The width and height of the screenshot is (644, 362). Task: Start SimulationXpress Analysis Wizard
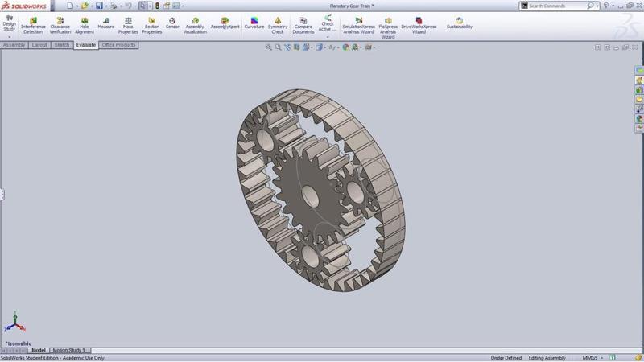tap(358, 26)
